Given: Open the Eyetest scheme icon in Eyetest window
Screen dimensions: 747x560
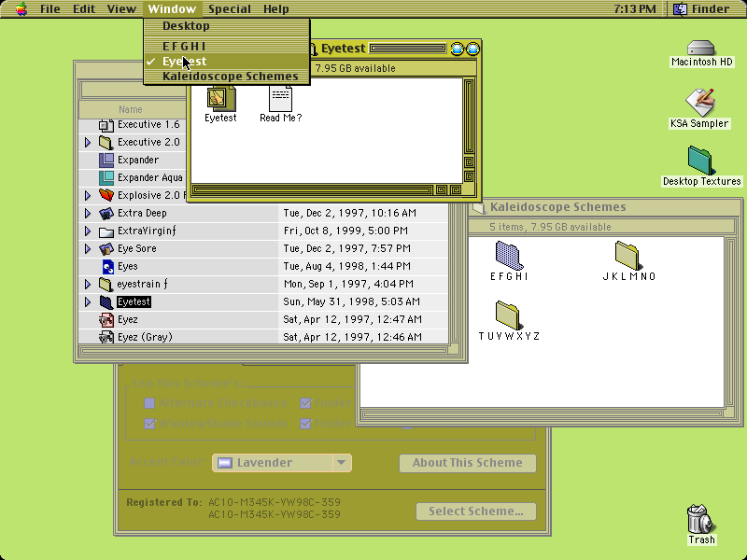Looking at the screenshot, I should 221,98.
